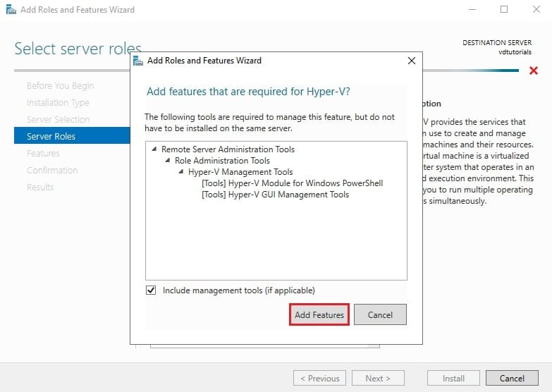Click the Next button in main wizard
The width and height of the screenshot is (552, 392).
coord(378,378)
